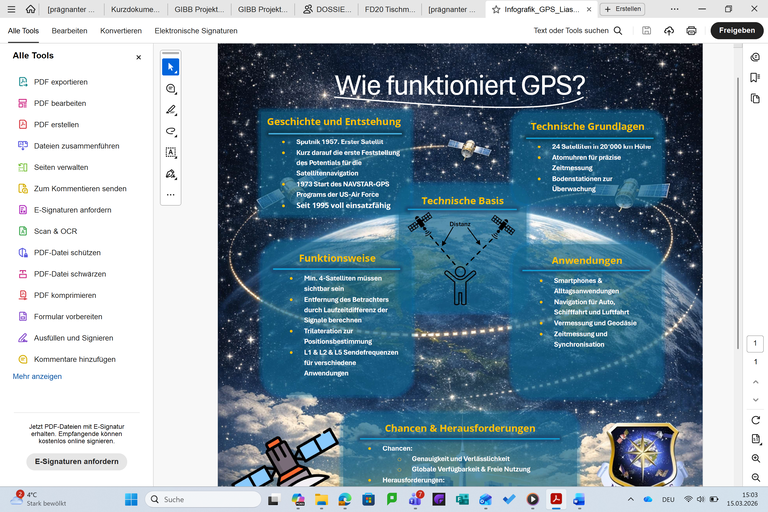Image resolution: width=768 pixels, height=512 pixels.
Task: Click 'E-Signaturen anfordern' button at bottom
Action: 77,461
